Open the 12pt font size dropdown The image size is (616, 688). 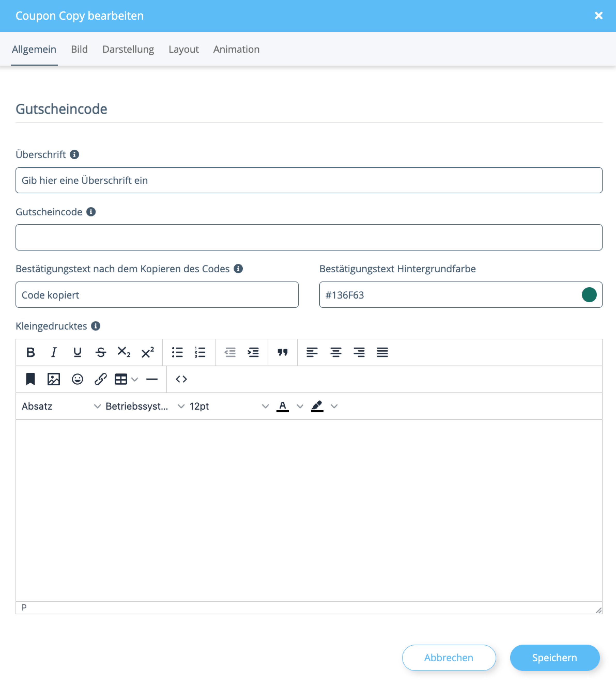click(229, 406)
